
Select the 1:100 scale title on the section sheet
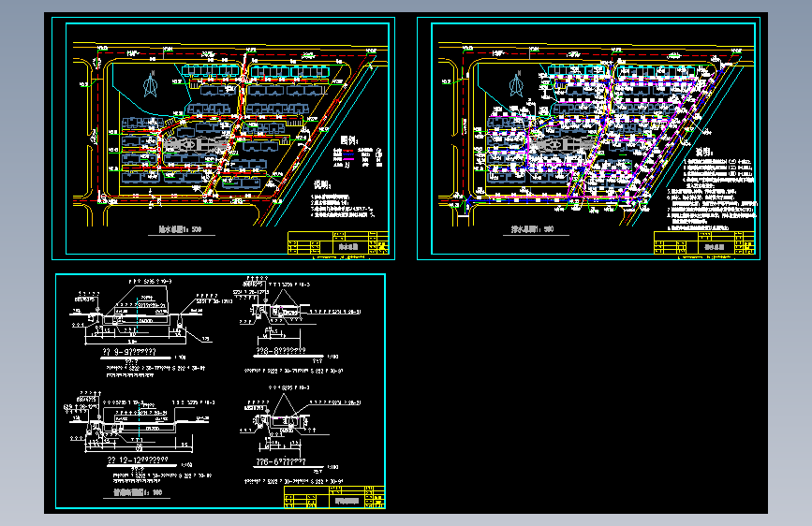(x=138, y=492)
